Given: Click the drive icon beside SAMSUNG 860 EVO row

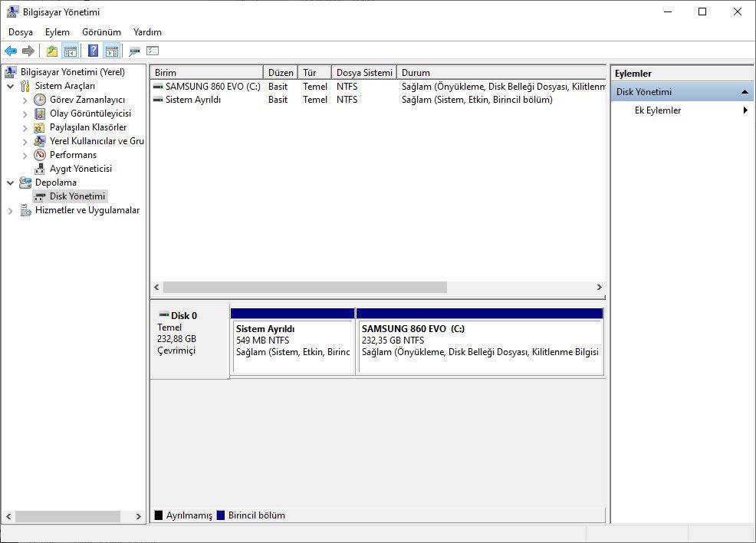Looking at the screenshot, I should [x=158, y=87].
